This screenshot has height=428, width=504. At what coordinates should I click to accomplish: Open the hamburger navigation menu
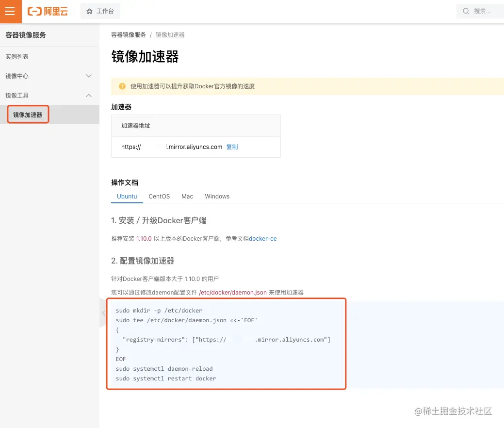click(x=11, y=11)
